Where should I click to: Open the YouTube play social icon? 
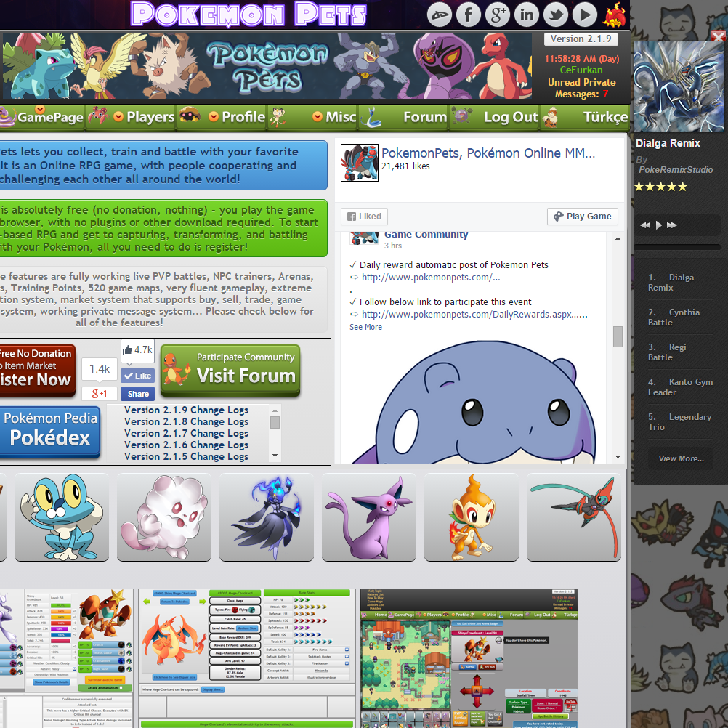[x=585, y=15]
